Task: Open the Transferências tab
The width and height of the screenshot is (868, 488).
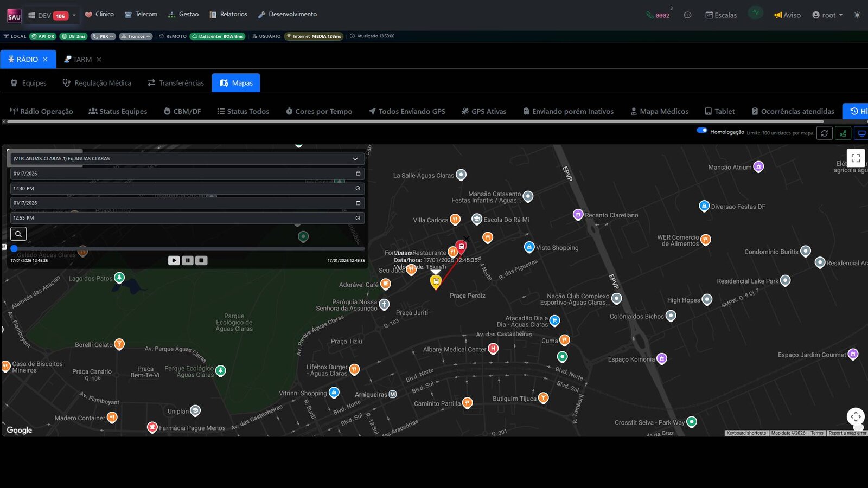Action: click(176, 83)
